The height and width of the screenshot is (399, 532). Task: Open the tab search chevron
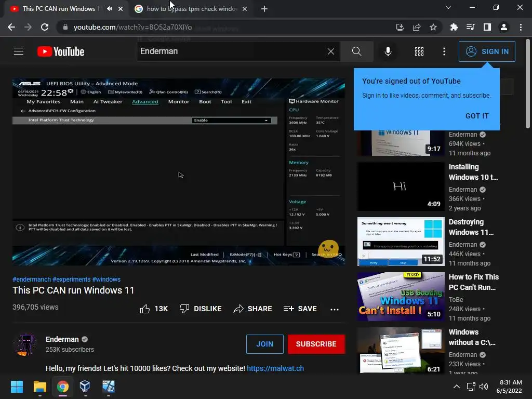(x=448, y=7)
